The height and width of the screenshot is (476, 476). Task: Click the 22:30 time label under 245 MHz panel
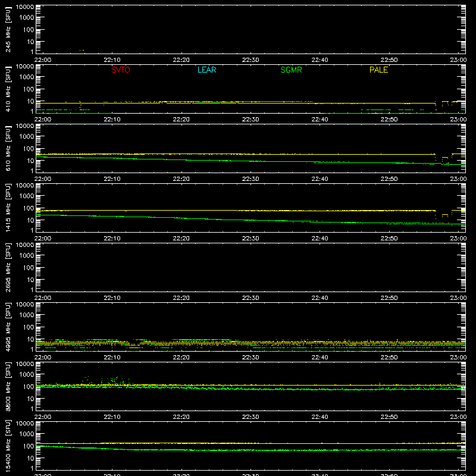pos(250,60)
